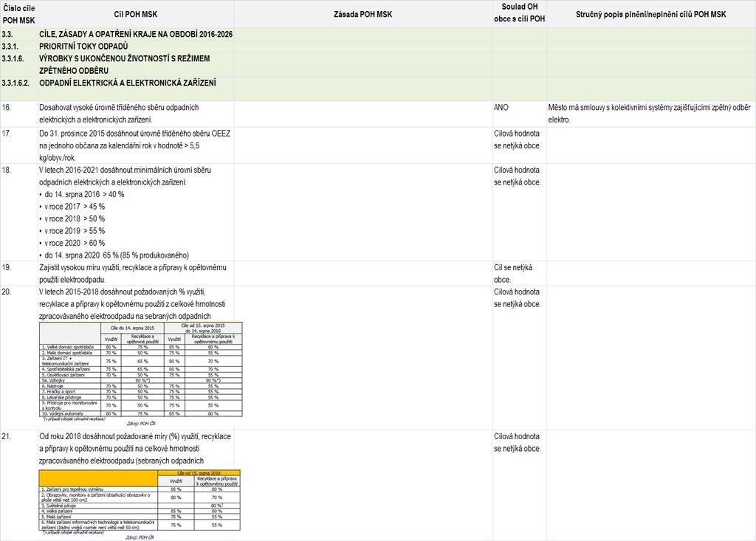
Task: Click goal number '20.'
Action: coord(6,292)
